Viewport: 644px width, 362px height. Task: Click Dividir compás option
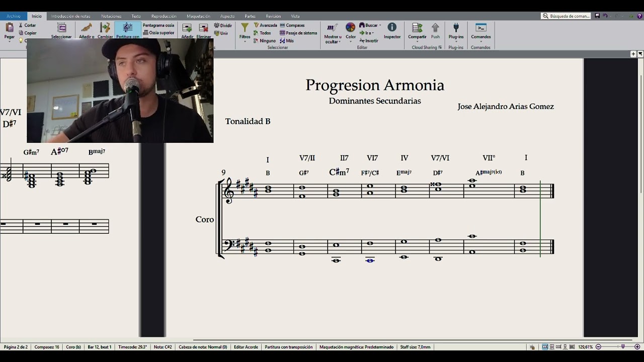tap(223, 25)
